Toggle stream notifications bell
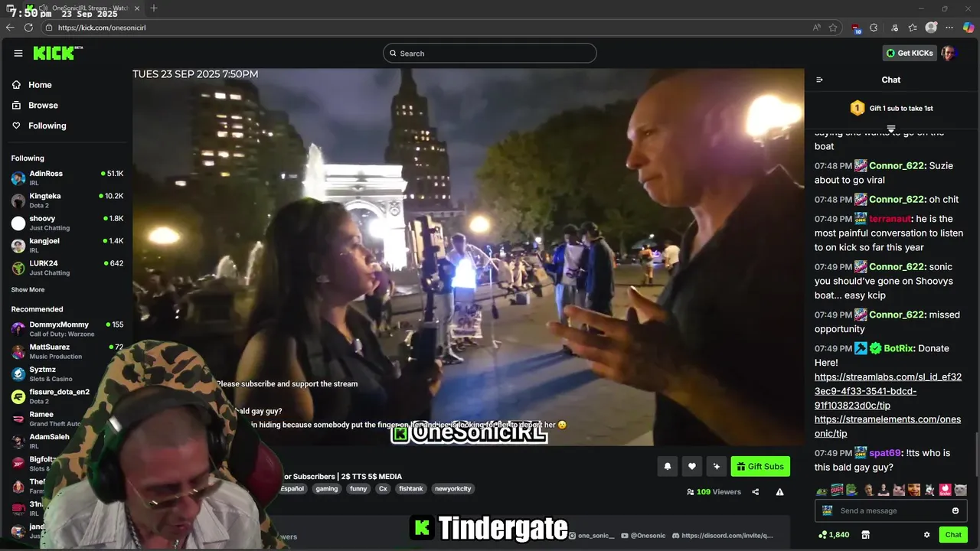 [x=667, y=466]
